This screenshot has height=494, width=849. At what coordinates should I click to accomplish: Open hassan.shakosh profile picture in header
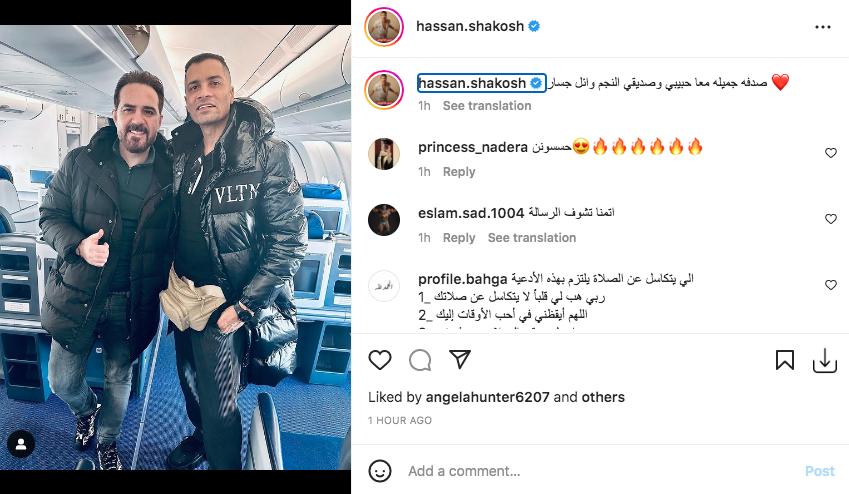(x=384, y=27)
